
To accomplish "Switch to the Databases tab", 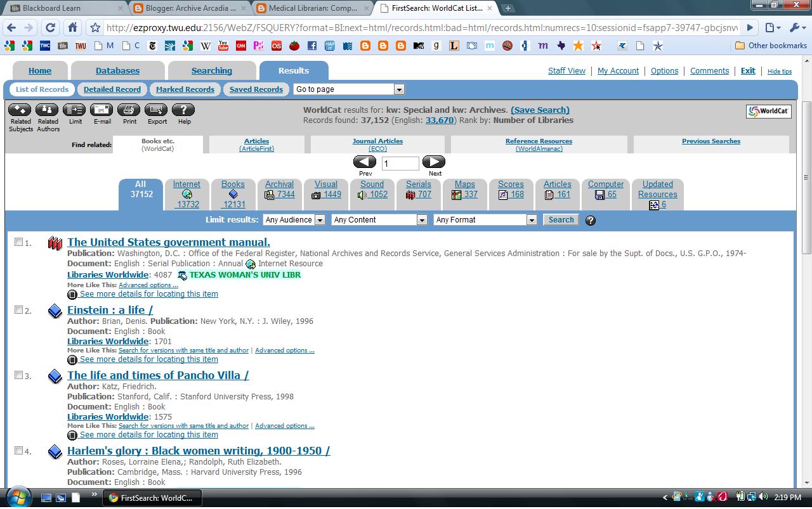I will tap(117, 71).
